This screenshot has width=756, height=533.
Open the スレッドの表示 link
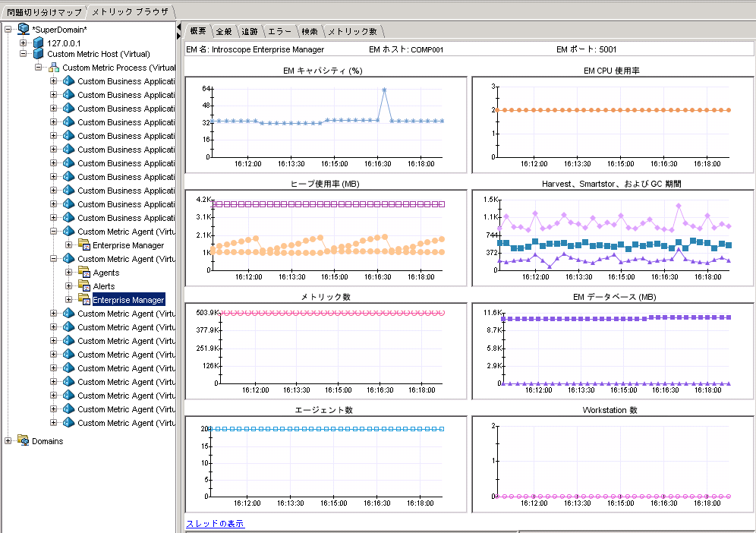click(x=216, y=524)
